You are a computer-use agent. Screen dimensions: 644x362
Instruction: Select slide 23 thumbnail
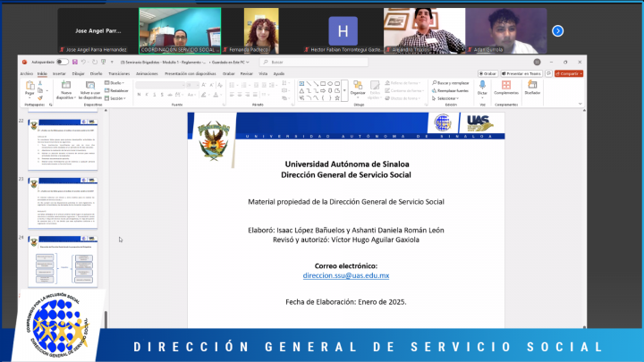(x=63, y=203)
